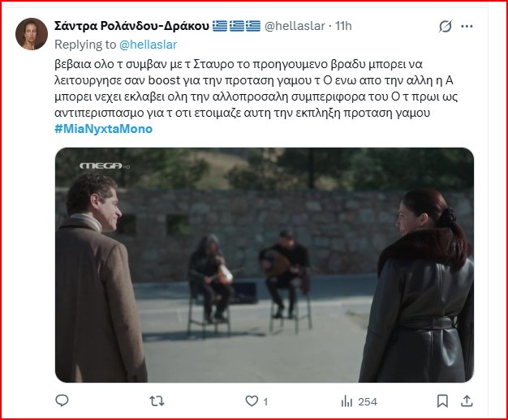Open the user's profile avatar picture
This screenshot has height=420, width=508.
(32, 34)
